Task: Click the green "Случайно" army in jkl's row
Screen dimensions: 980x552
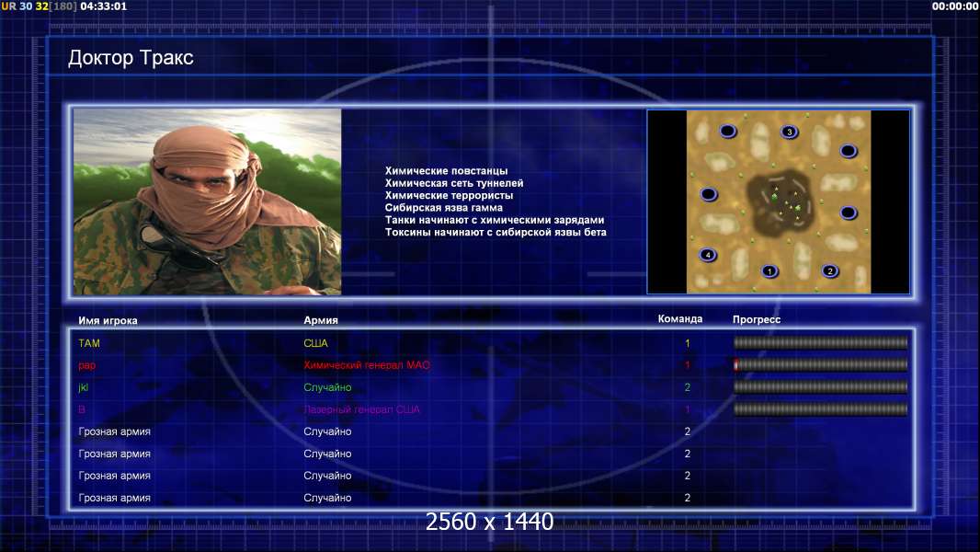Action: [x=327, y=387]
